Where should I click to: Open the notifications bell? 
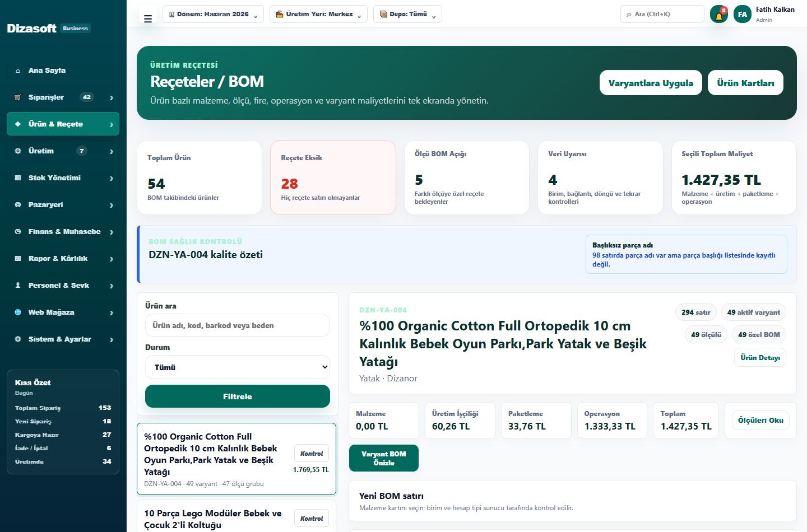pyautogui.click(x=719, y=14)
